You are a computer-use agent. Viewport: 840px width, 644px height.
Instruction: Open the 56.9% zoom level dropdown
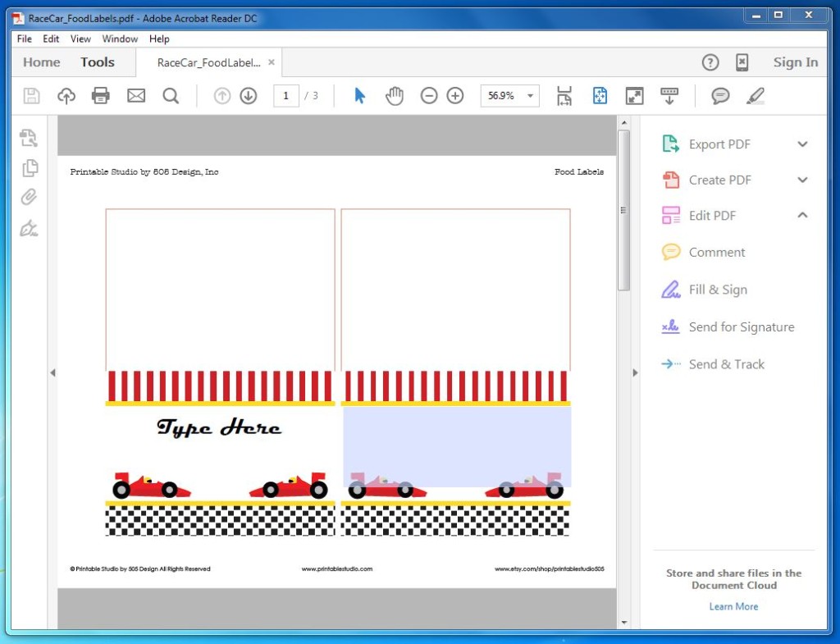pos(530,96)
